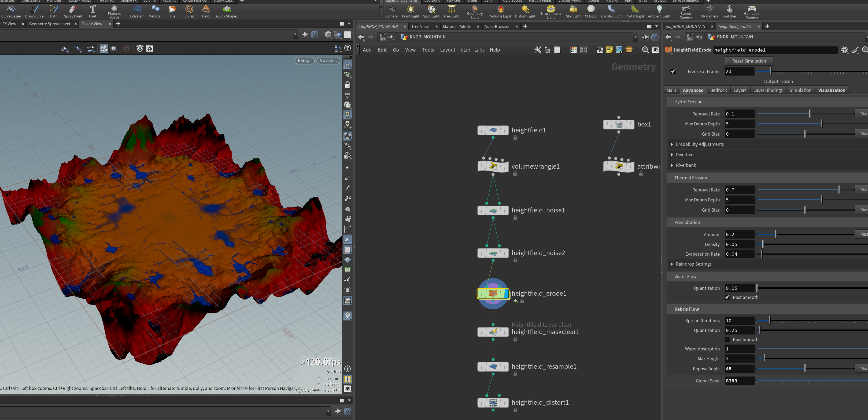Click the box1 node

click(619, 124)
